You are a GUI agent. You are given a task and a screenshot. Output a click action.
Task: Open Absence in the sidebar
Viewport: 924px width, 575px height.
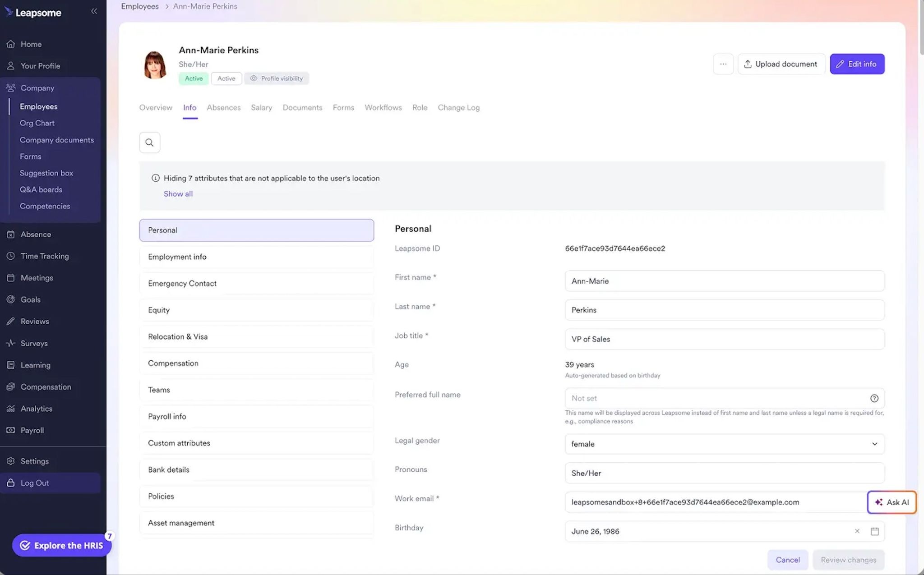click(36, 235)
